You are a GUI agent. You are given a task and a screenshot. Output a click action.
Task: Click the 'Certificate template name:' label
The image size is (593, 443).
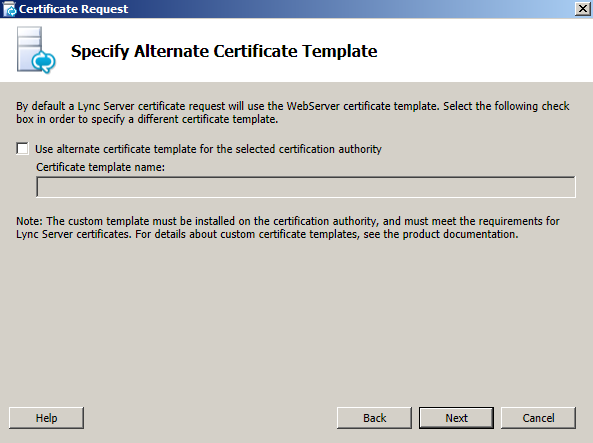101,167
